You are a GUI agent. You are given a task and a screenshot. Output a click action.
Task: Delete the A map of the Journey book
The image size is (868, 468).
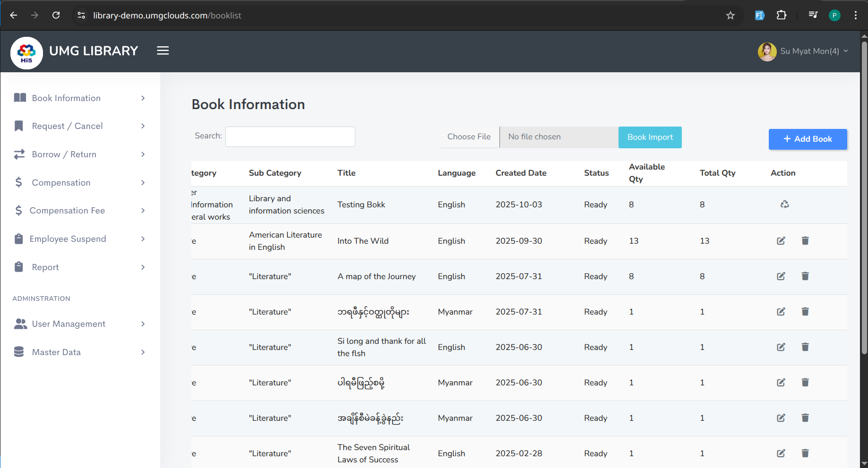(805, 276)
